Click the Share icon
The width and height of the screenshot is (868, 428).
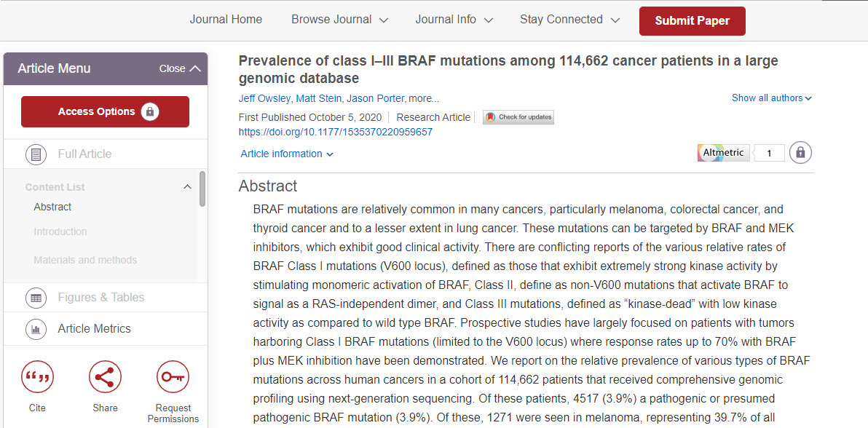point(105,377)
